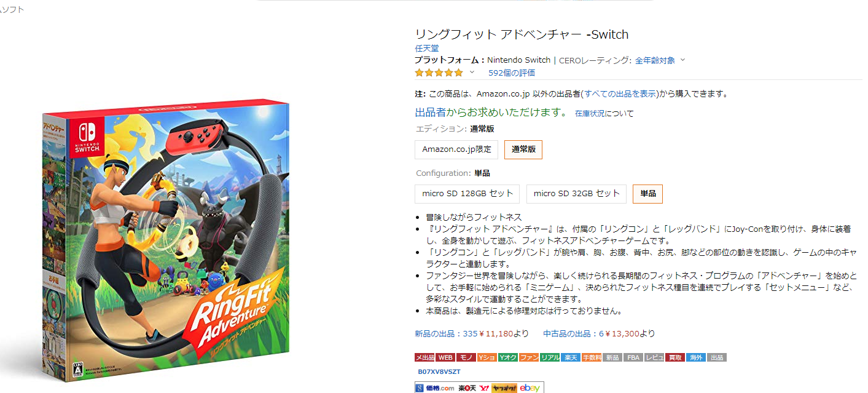Select the 通常版 edition option

tap(523, 149)
